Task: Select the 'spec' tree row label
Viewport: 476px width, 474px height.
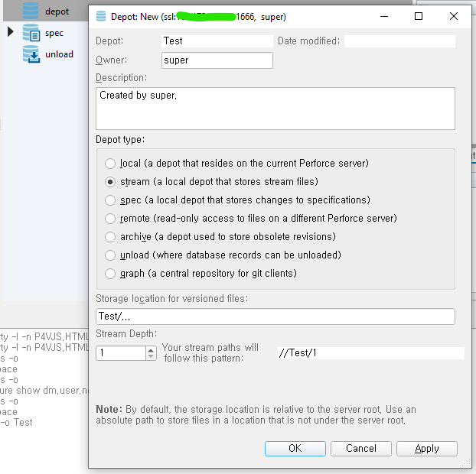Action: [x=54, y=33]
